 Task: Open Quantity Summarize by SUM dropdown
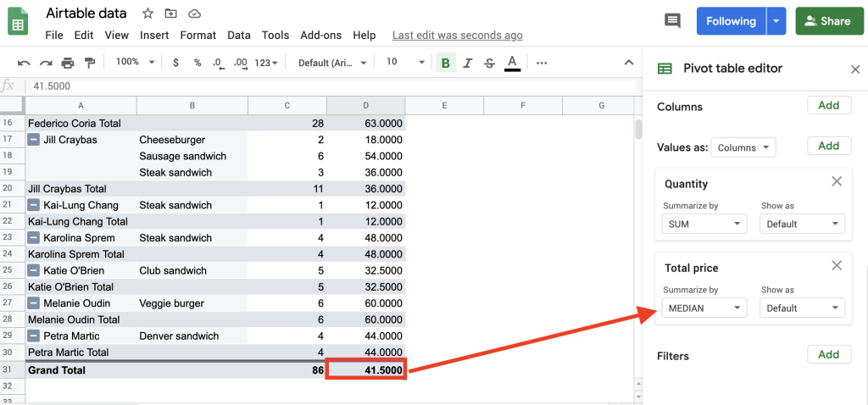[x=704, y=224]
